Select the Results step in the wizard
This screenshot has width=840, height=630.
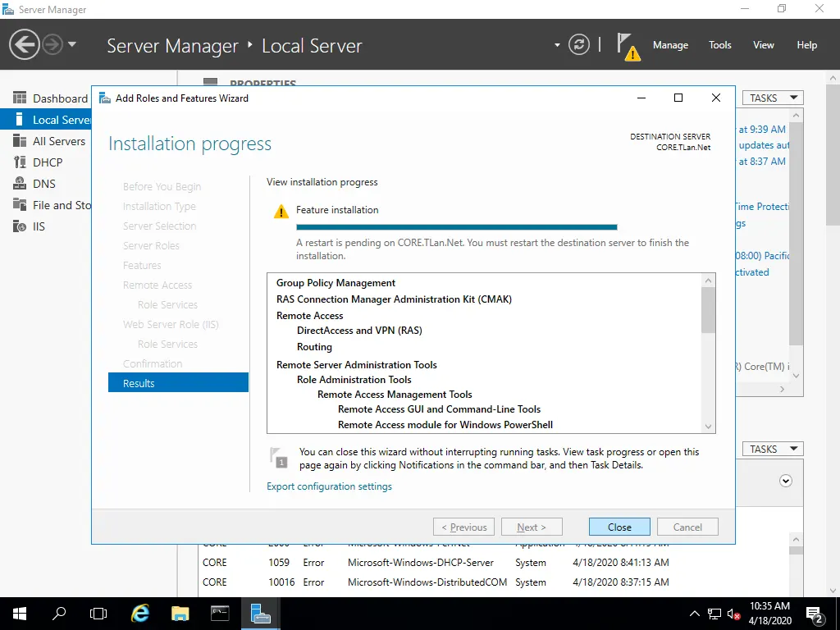178,383
